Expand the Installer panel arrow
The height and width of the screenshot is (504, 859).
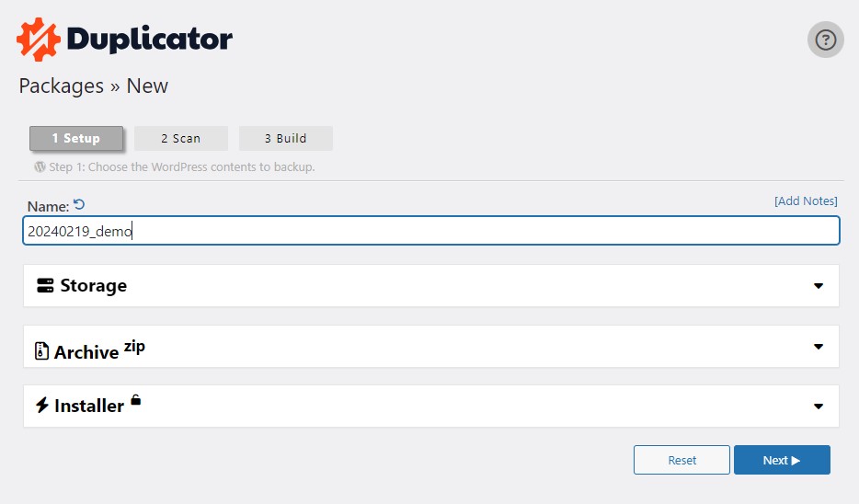click(x=819, y=407)
